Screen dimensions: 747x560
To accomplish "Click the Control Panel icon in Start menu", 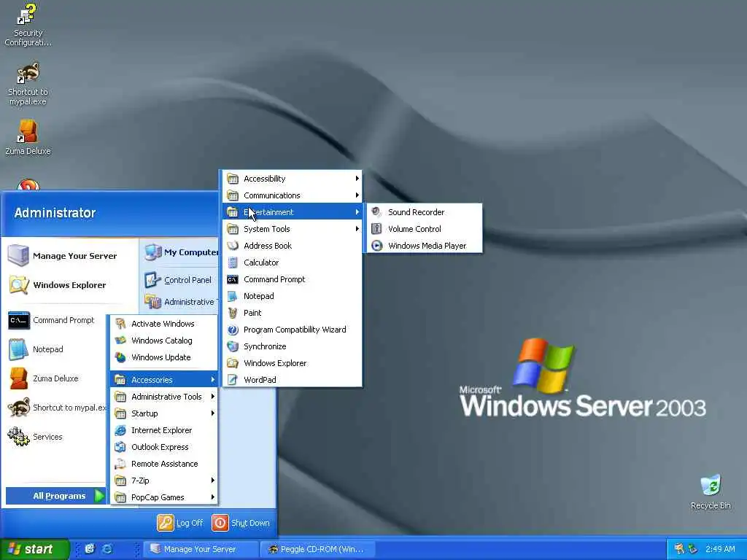I will tap(153, 279).
